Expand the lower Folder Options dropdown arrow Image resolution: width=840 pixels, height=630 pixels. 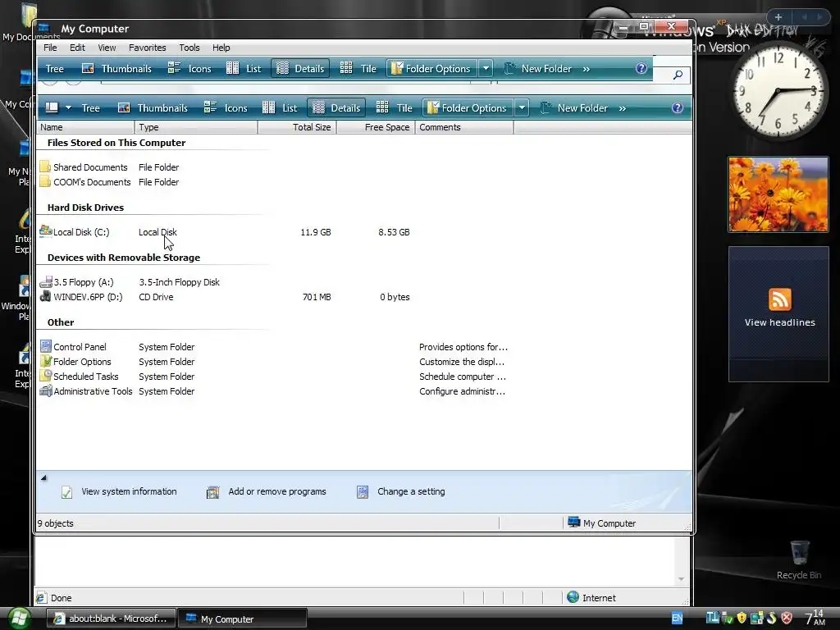click(522, 107)
